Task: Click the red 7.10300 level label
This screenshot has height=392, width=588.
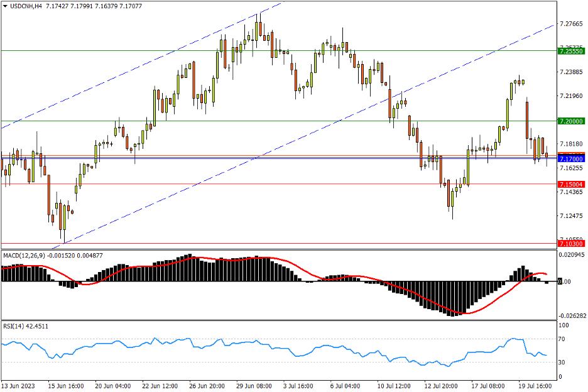Action: [571, 243]
